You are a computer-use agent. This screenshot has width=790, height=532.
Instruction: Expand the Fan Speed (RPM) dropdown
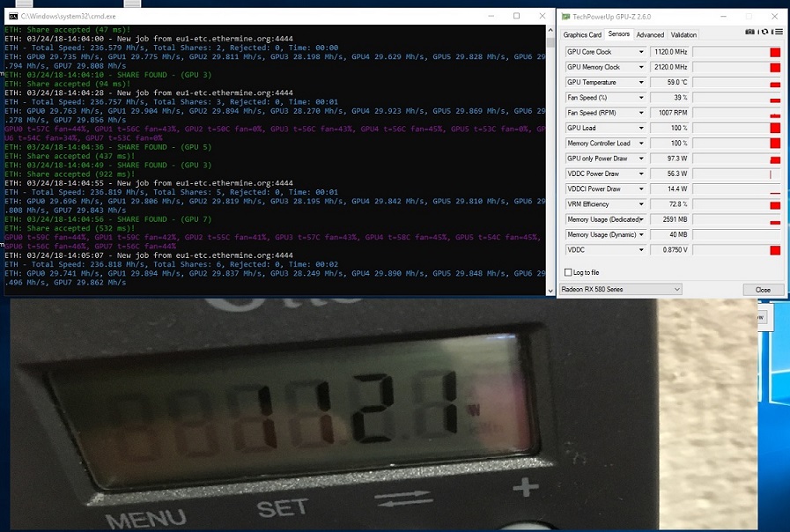pos(640,113)
